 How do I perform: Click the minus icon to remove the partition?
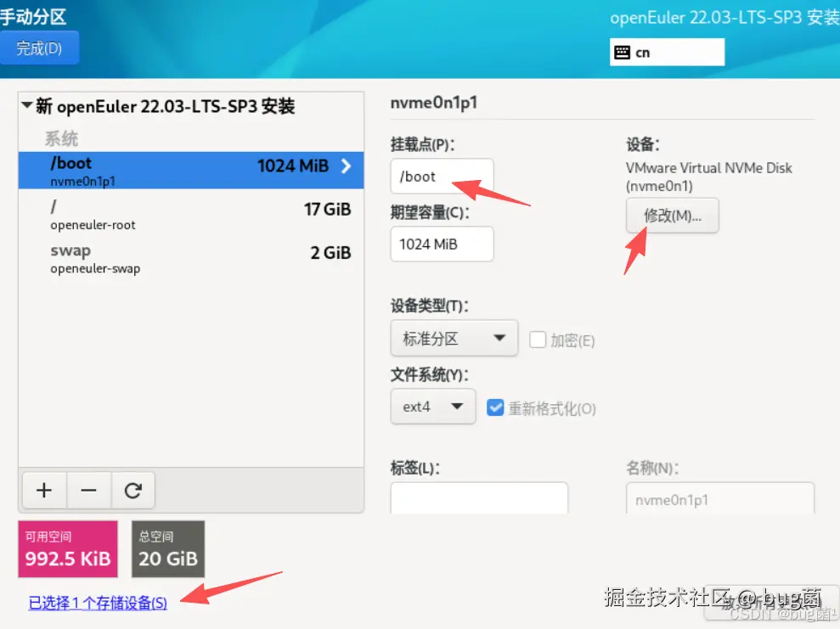89,490
